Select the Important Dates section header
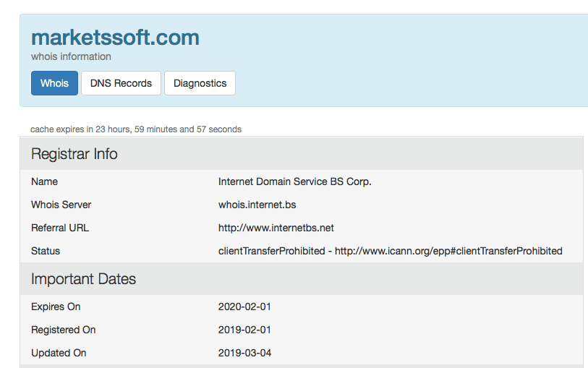588x368 pixels. click(x=83, y=279)
